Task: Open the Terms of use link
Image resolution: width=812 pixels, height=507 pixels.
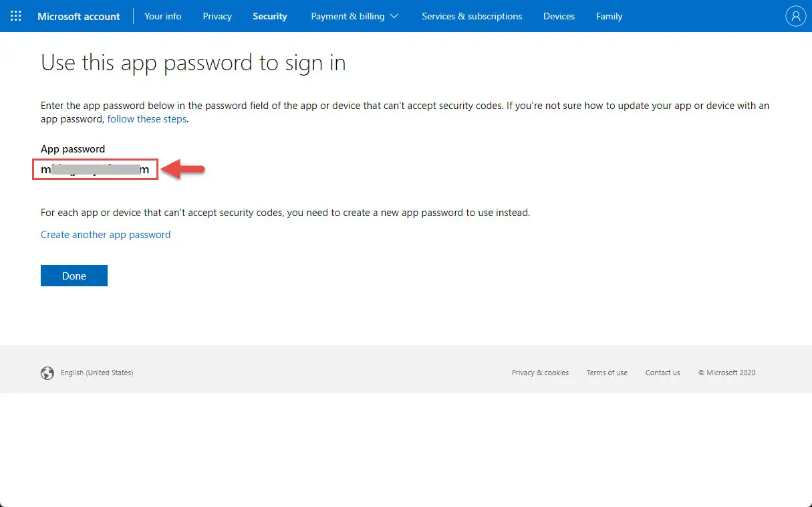Action: click(x=607, y=373)
